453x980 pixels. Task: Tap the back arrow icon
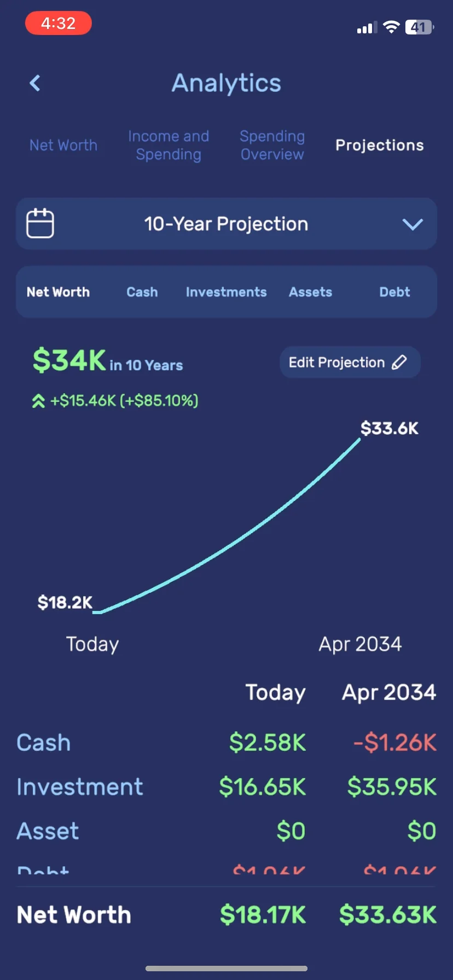[x=35, y=83]
